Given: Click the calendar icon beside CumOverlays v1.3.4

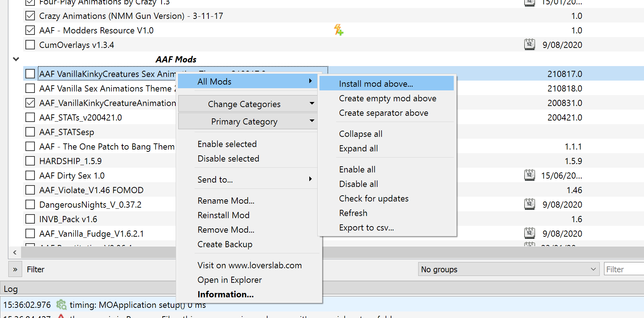Looking at the screenshot, I should [x=529, y=45].
